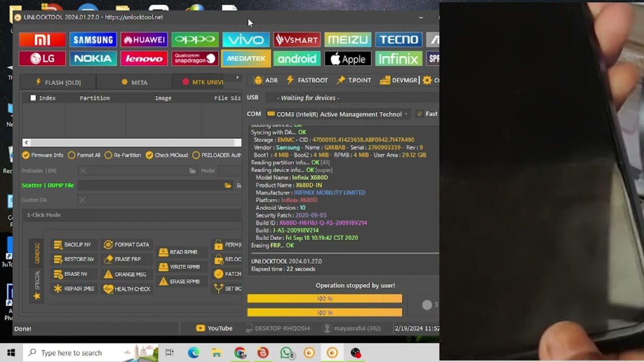This screenshot has width=644, height=362.
Task: Clear the Preloader EMI field X icon
Action: pos(83,171)
